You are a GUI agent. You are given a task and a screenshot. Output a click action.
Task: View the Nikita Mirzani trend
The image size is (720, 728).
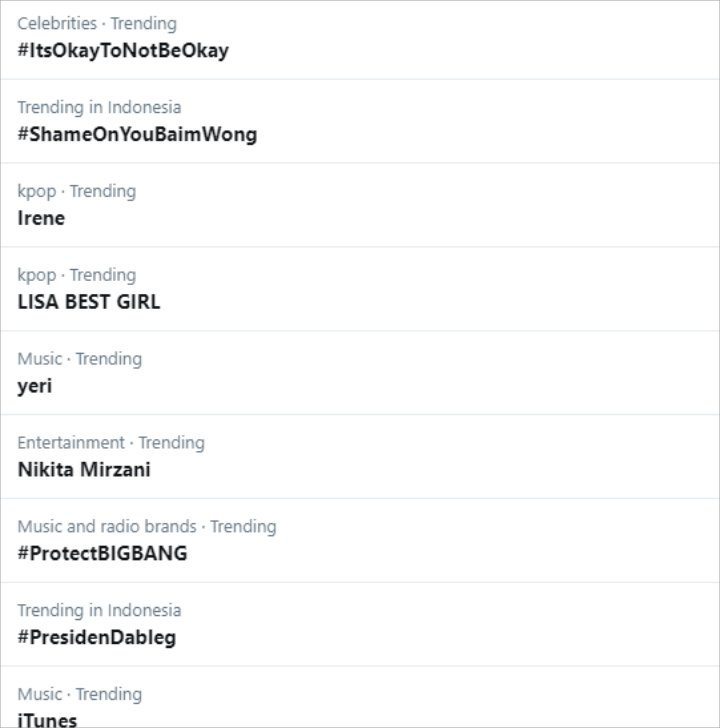click(84, 469)
